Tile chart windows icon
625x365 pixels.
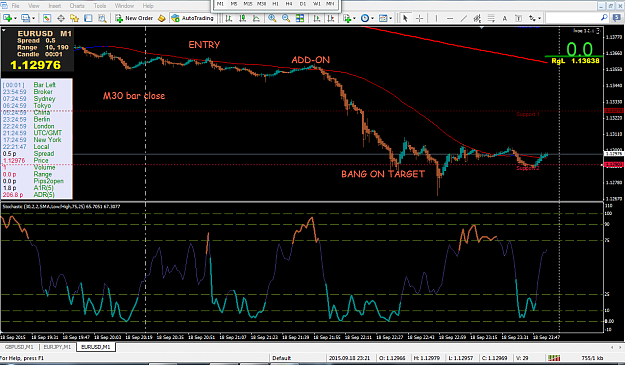(x=300, y=18)
